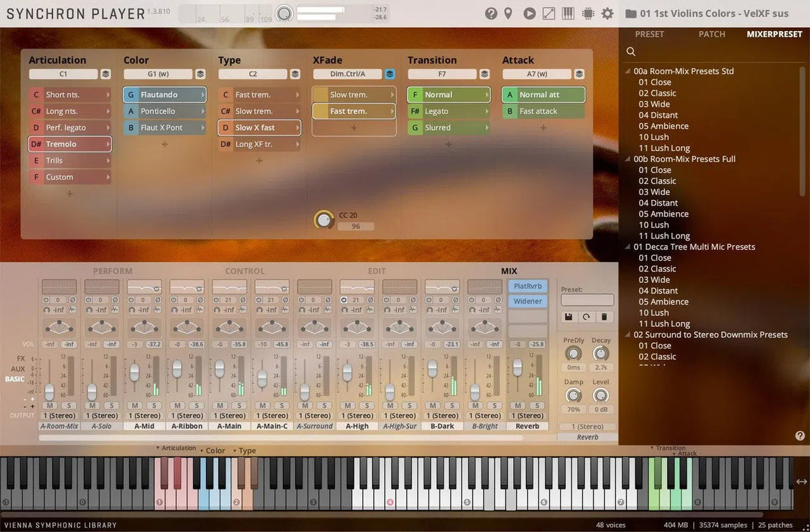
Task: Switch to the PATCH tab
Action: [711, 34]
